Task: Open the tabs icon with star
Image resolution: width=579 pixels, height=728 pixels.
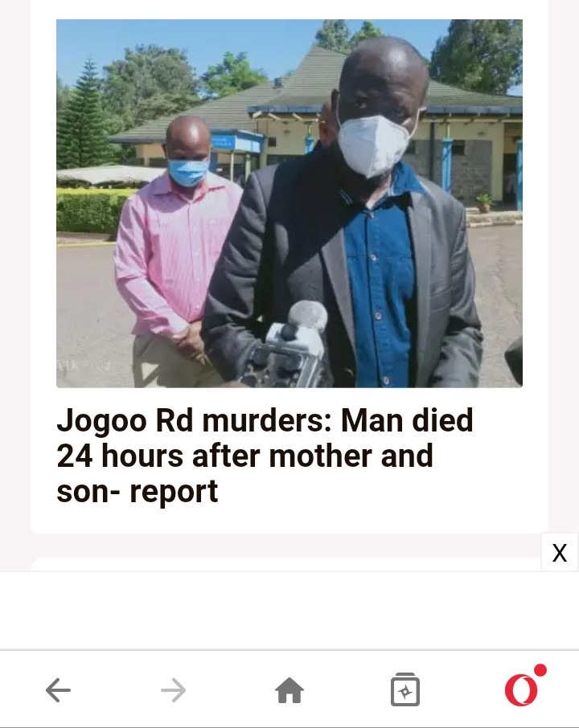Action: [x=405, y=689]
